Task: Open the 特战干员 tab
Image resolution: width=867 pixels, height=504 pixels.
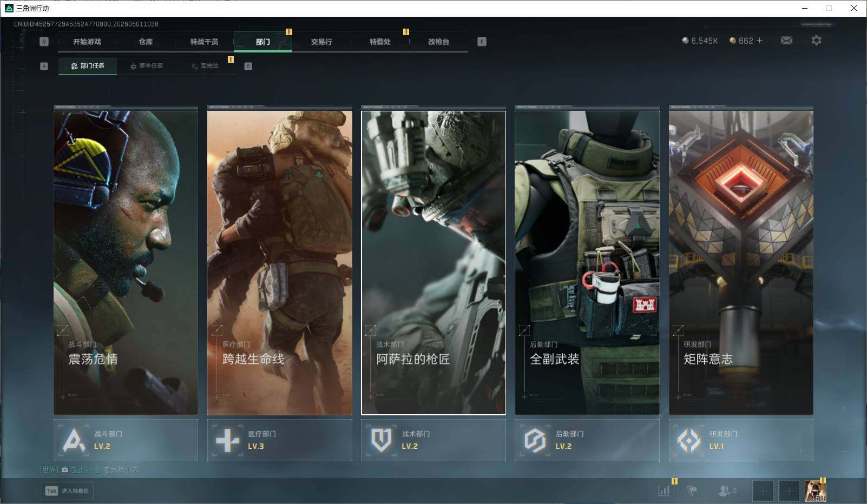Action: coord(204,42)
